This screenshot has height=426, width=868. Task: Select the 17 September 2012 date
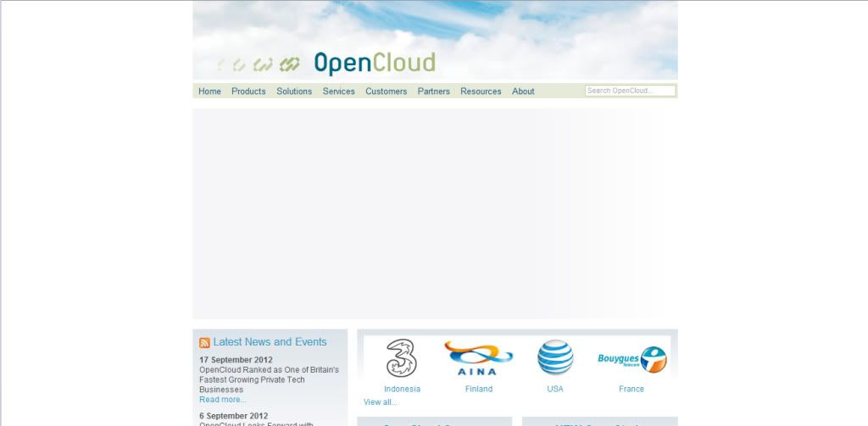pyautogui.click(x=236, y=360)
